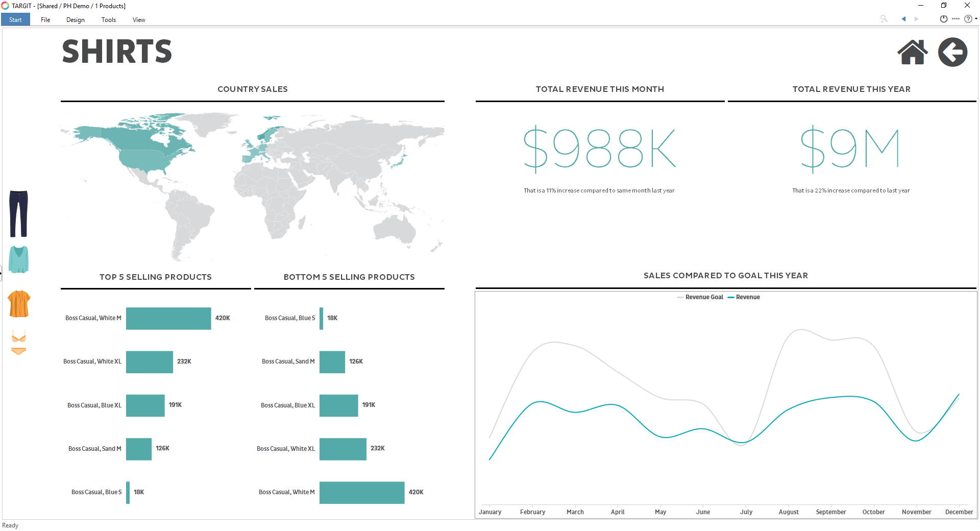Click the power icon in the toolbar
This screenshot has height=531, width=980.
click(944, 19)
